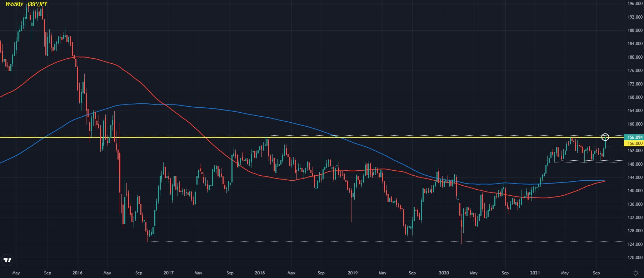Click the 196.000 price axis label
The width and height of the screenshot is (644, 278).
point(635,4)
